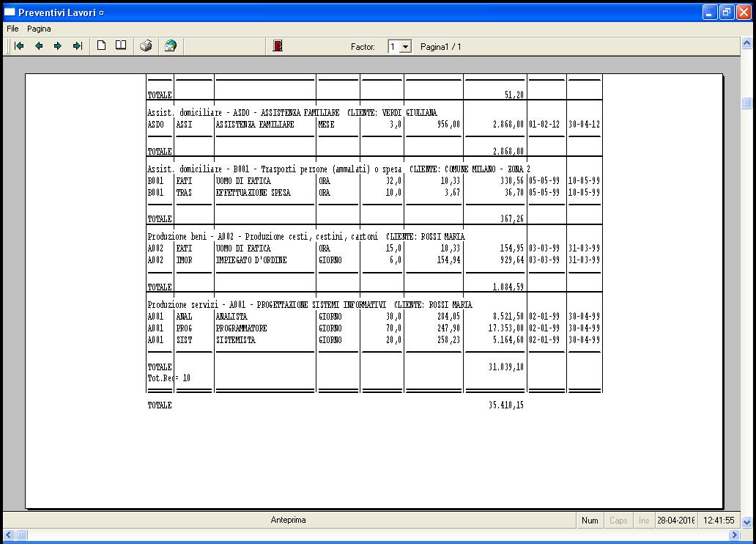Click the Pagina1 / 1 page indicator
This screenshot has height=544, width=756.
coord(441,47)
